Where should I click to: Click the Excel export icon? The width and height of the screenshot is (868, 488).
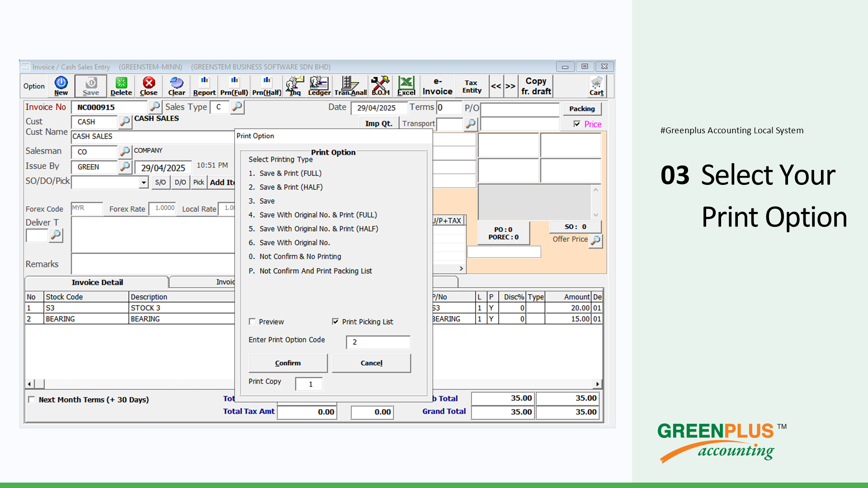(x=406, y=86)
